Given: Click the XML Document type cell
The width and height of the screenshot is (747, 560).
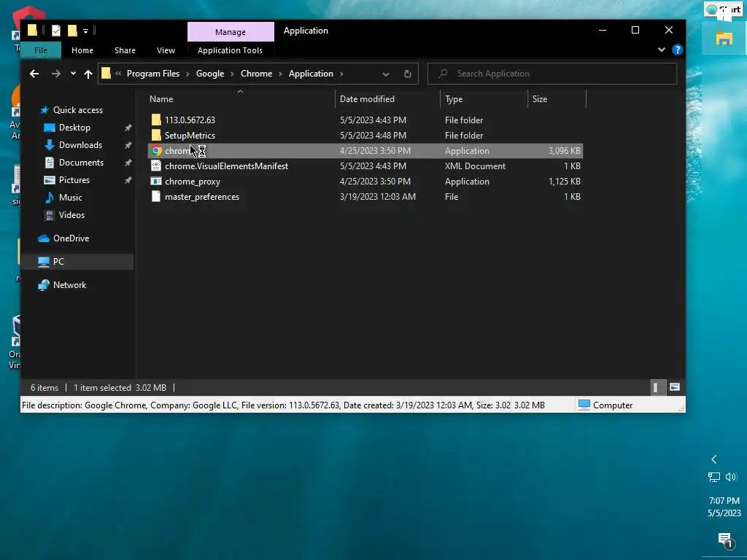Looking at the screenshot, I should click(475, 166).
